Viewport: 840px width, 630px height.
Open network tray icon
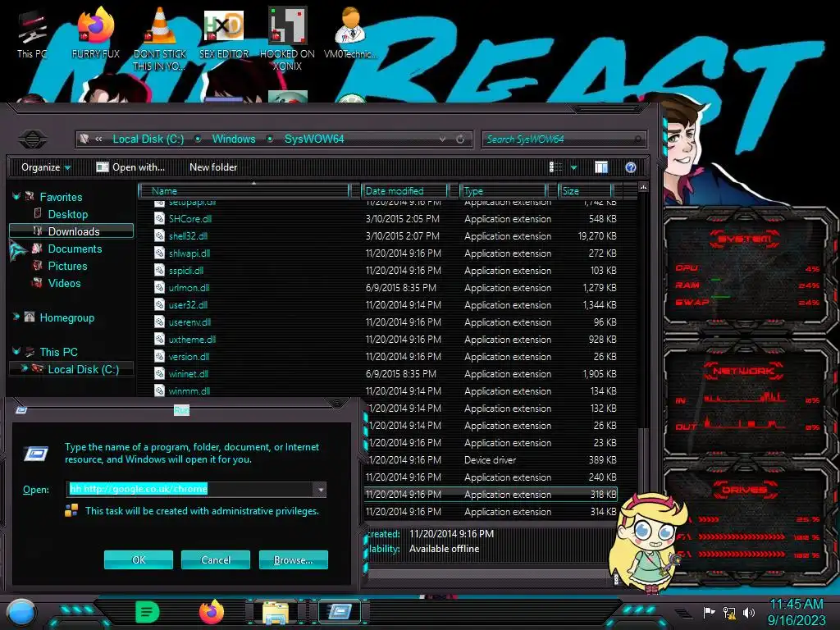tap(729, 612)
